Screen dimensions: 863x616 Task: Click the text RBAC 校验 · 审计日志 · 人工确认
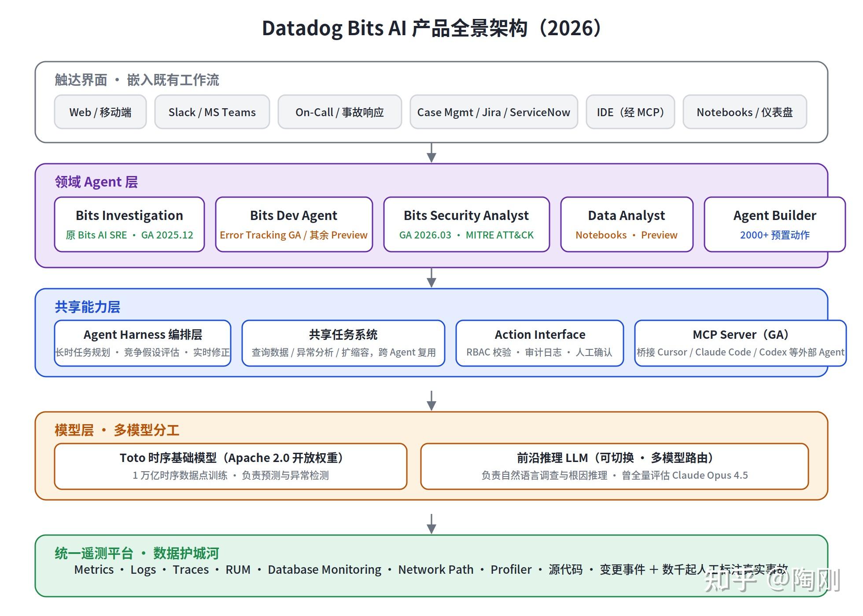click(539, 352)
